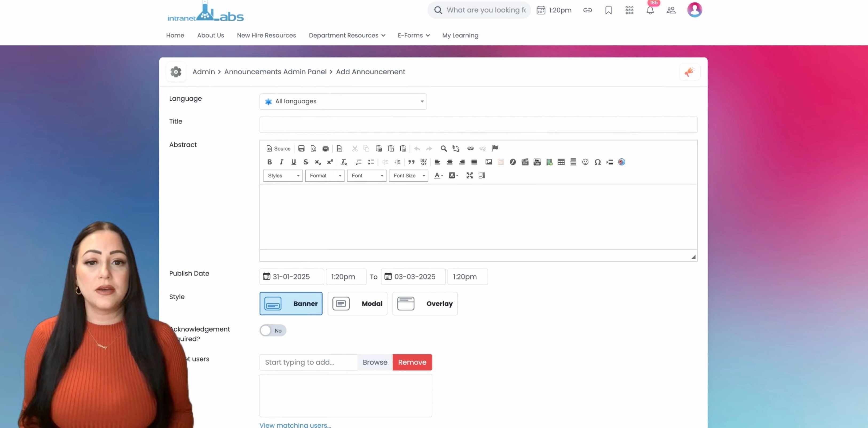This screenshot has height=428, width=868.
Task: Select the Modal announcement style
Action: (357, 304)
